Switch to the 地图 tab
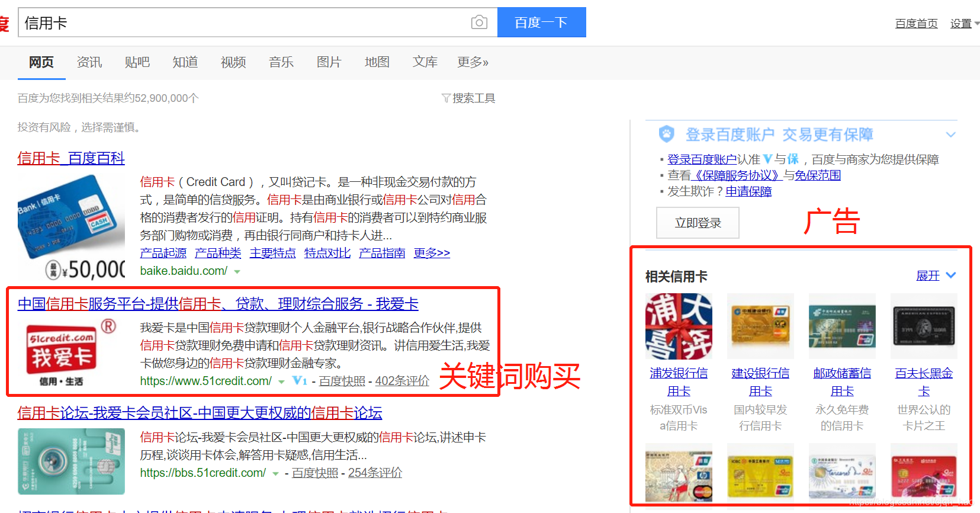Image resolution: width=980 pixels, height=513 pixels. [377, 62]
